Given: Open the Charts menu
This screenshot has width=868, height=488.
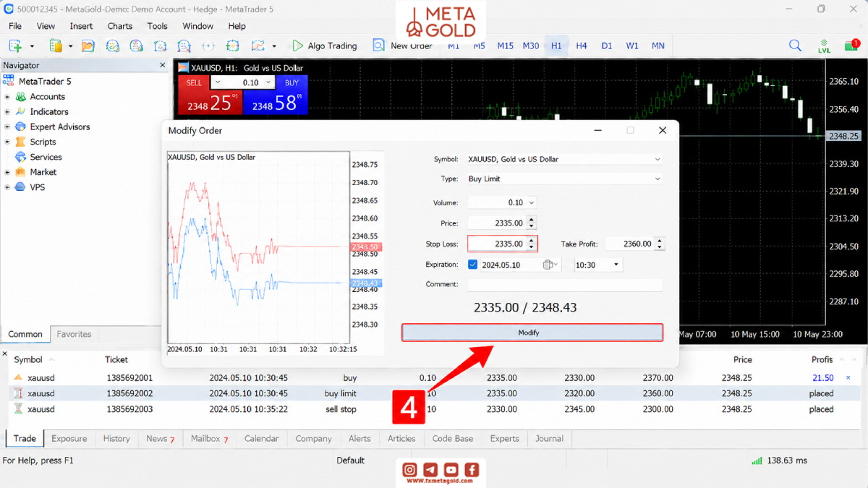Looking at the screenshot, I should [120, 26].
